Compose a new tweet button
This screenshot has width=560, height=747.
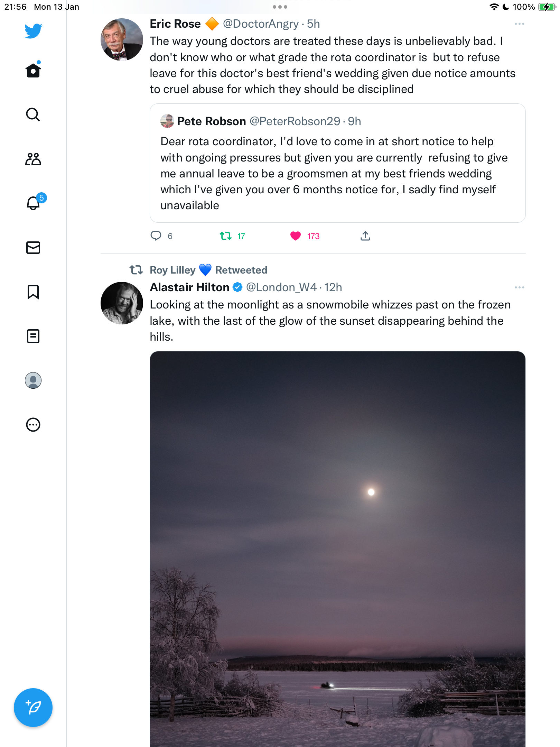33,708
